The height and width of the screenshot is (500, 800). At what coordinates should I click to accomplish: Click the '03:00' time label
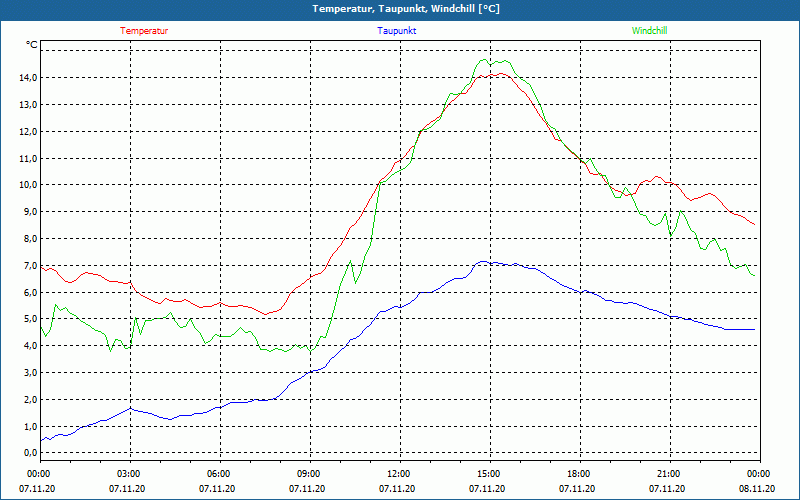coord(128,473)
